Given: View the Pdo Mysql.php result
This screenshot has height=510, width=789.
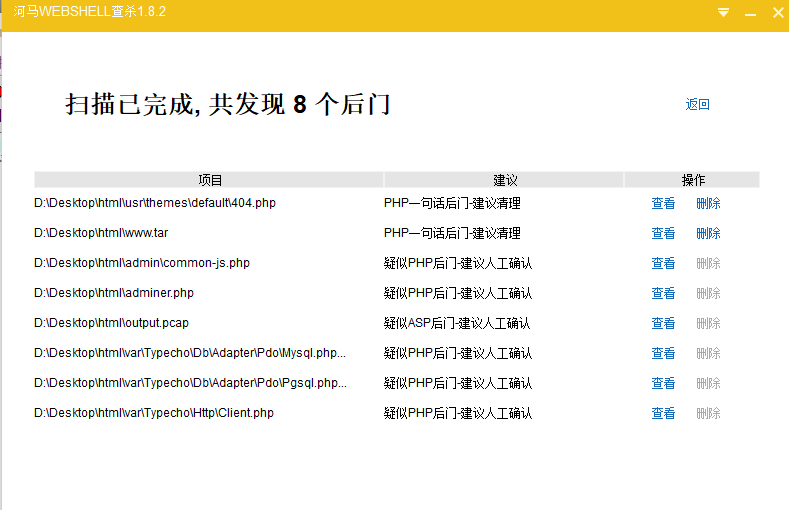Looking at the screenshot, I should pyautogui.click(x=663, y=353).
